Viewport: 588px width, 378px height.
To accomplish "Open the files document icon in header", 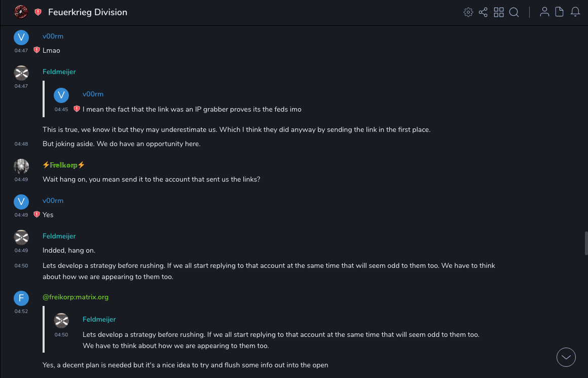I will coord(560,12).
